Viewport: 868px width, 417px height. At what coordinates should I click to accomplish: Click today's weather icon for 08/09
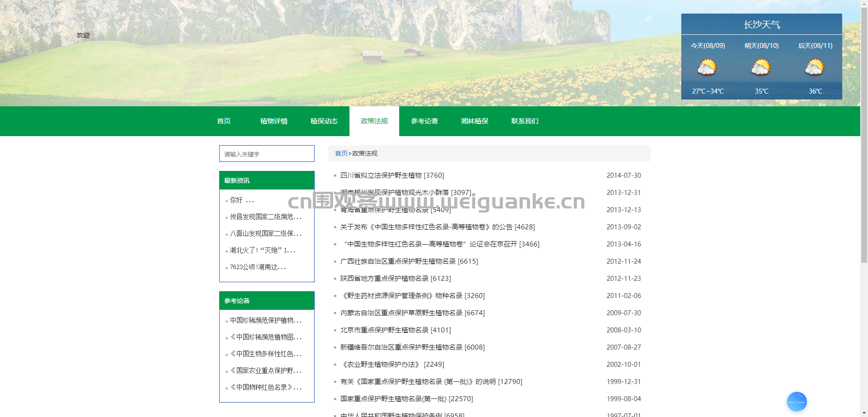pyautogui.click(x=707, y=67)
